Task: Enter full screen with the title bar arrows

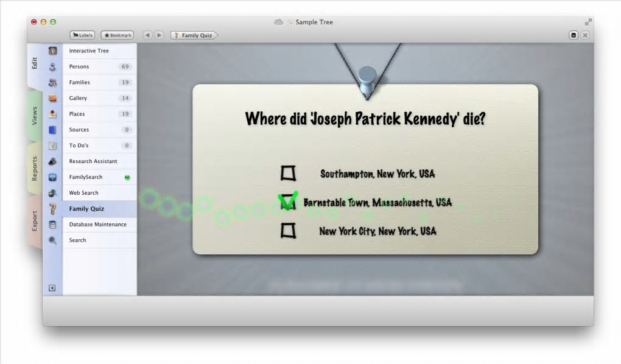Action: pos(588,22)
